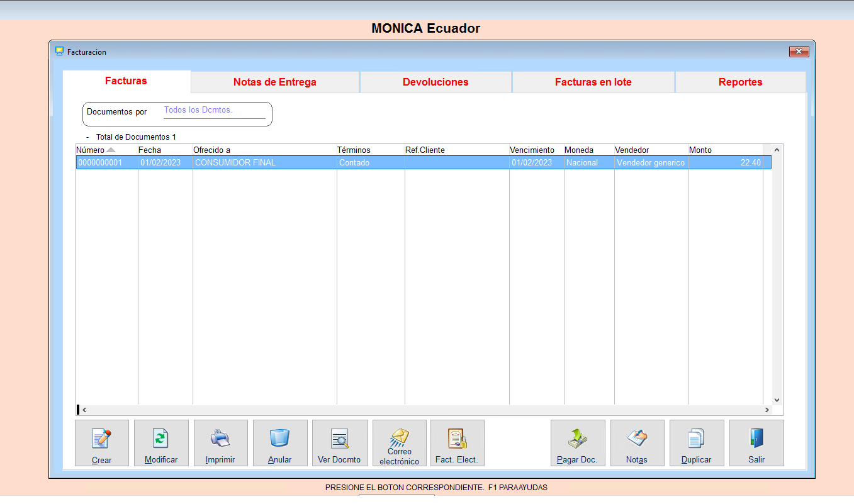Click the 22.40 amount cell
The height and width of the screenshot is (504, 854).
(725, 162)
